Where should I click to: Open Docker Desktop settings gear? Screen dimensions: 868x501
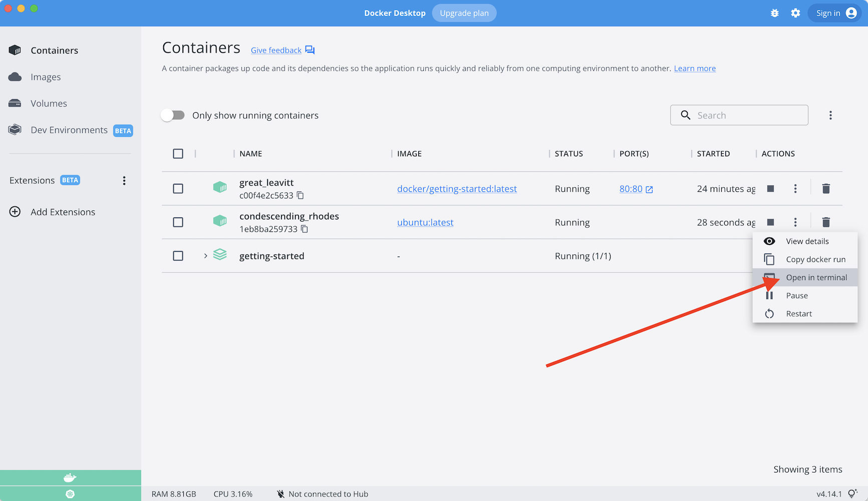click(x=796, y=13)
